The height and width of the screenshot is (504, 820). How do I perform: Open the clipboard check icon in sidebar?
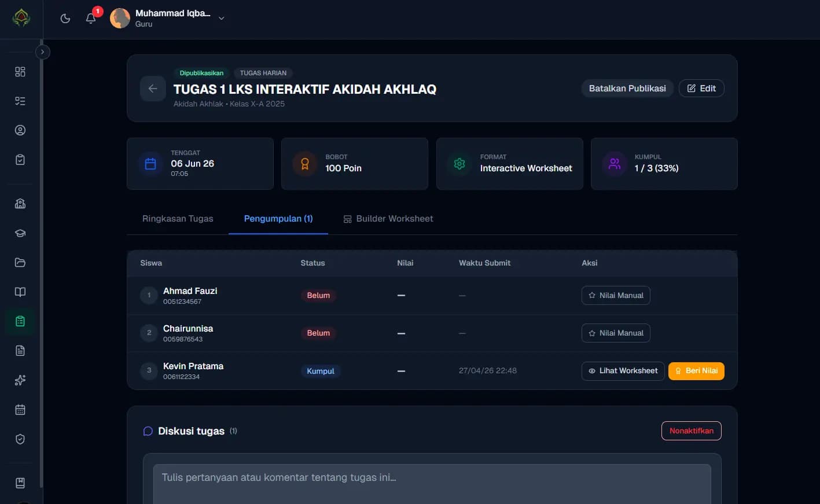tap(20, 160)
